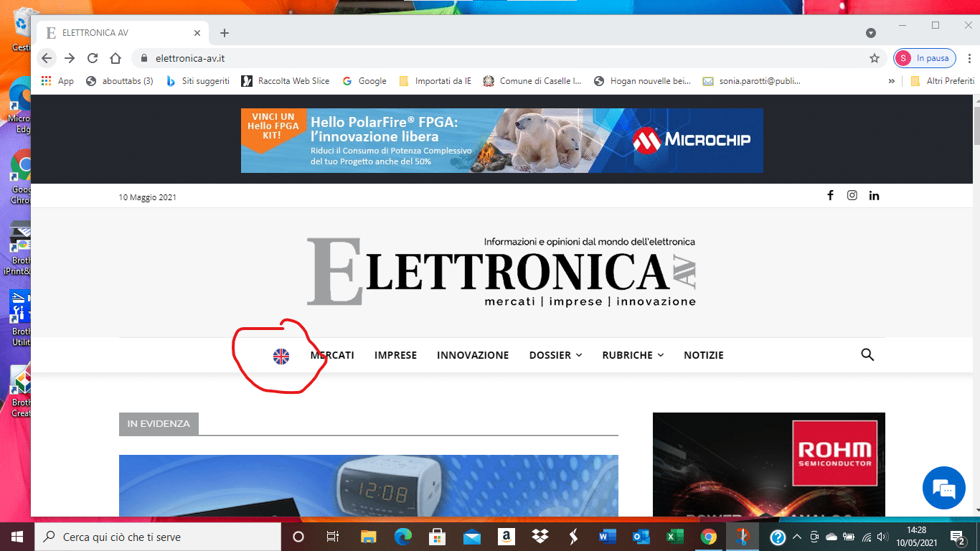Open Cortana from the taskbar
The image size is (980, 551).
coord(298,537)
